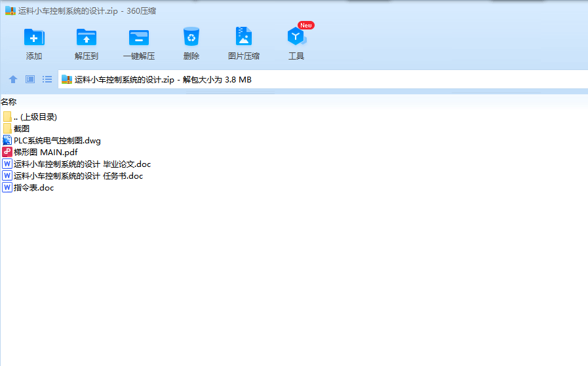Screen dimensions: 588x366
Task: Select file 梯形图 MAIN.pdf
Action: click(45, 152)
